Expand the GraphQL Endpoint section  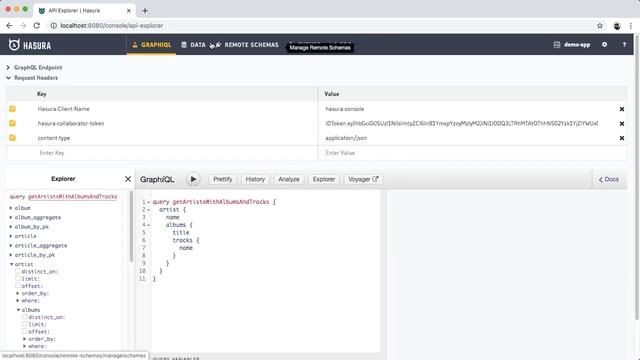click(34, 67)
